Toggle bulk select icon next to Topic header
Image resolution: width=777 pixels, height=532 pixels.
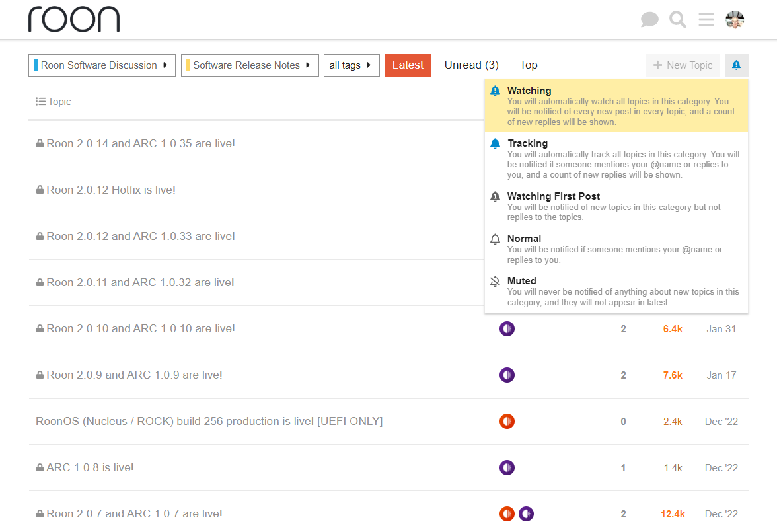pyautogui.click(x=40, y=102)
